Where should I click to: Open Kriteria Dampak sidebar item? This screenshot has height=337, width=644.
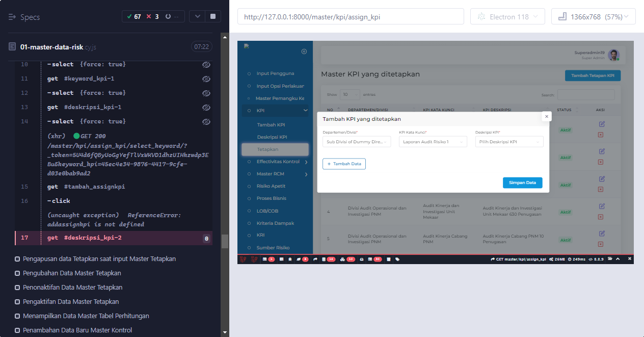coord(274,223)
